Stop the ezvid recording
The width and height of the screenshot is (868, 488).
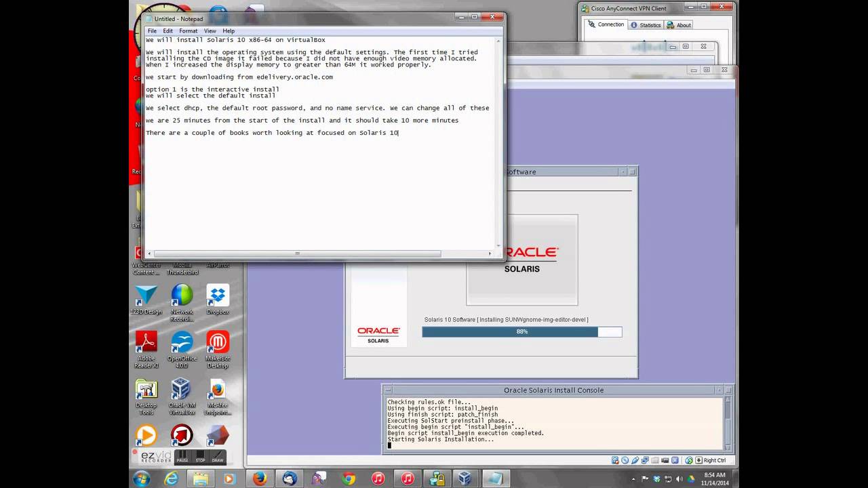click(x=200, y=456)
